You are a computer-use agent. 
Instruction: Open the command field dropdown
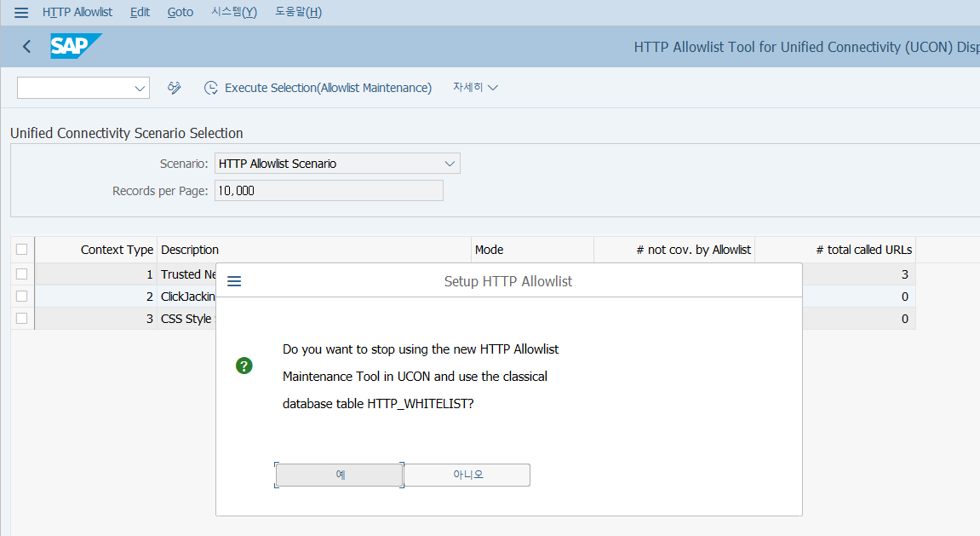coord(140,88)
